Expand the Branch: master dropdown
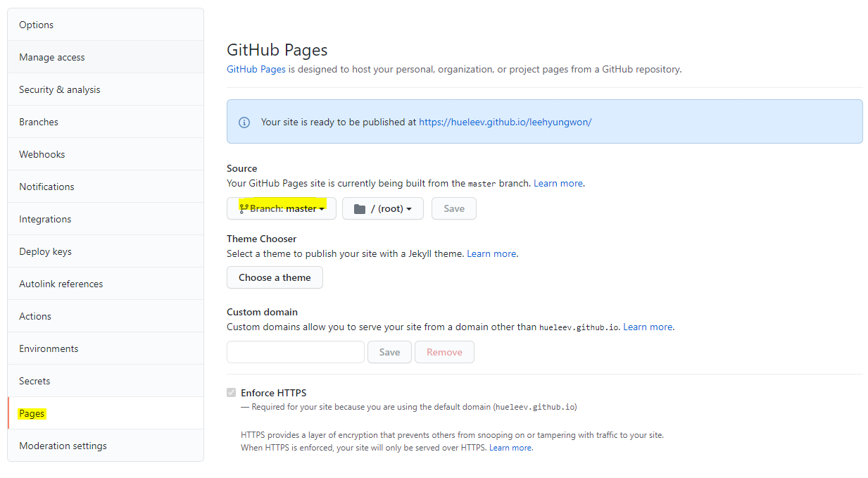This screenshot has height=478, width=868. coord(282,208)
